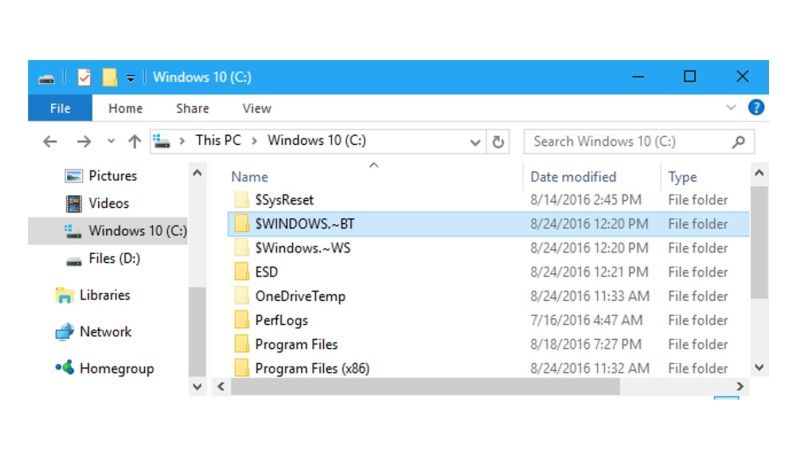Click the $Windows.~WS folder icon
The height and width of the screenshot is (450, 800).
pyautogui.click(x=241, y=248)
